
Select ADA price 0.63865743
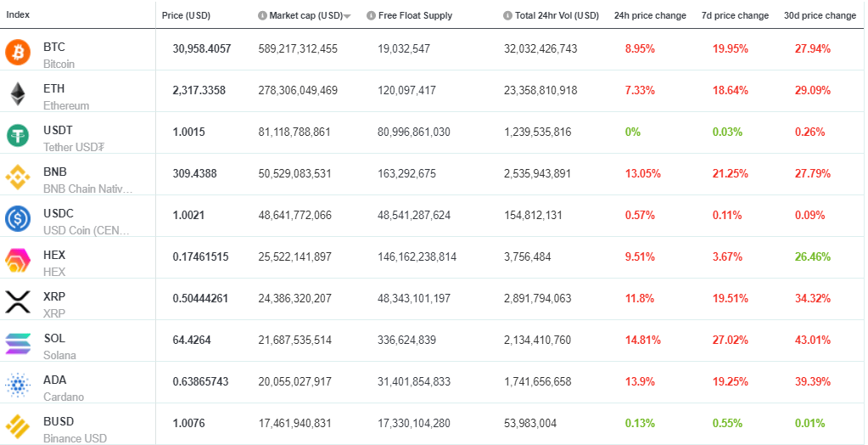(x=200, y=381)
